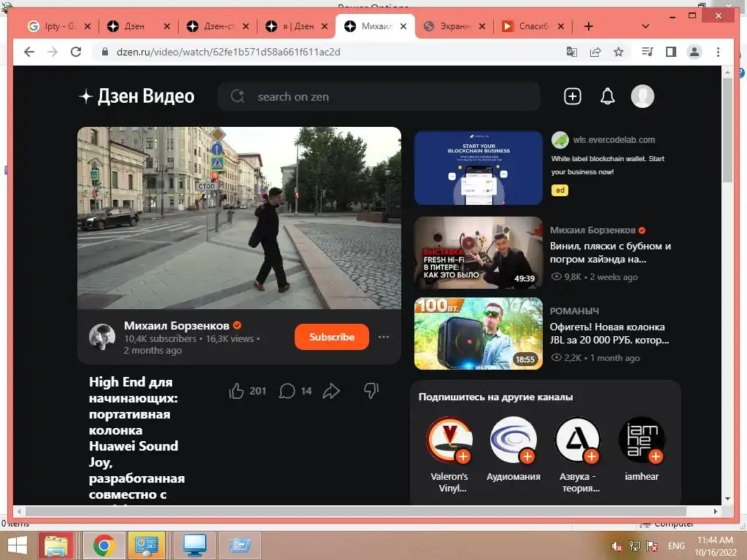Click the share arrow icon
This screenshot has height=560, width=747.
(x=331, y=391)
